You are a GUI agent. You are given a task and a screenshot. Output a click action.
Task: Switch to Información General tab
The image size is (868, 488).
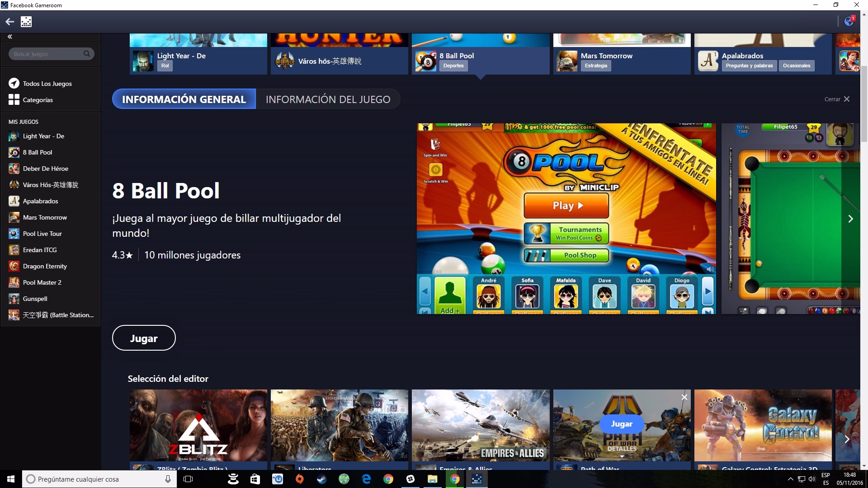(184, 99)
